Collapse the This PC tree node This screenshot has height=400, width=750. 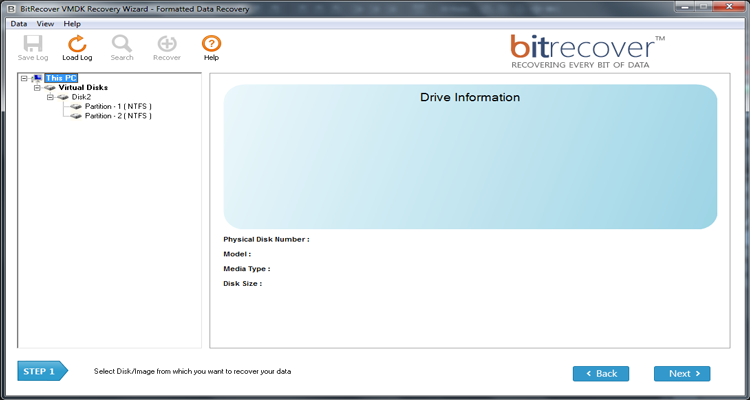(x=24, y=78)
